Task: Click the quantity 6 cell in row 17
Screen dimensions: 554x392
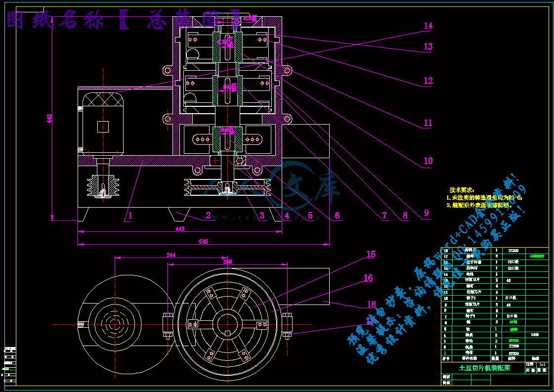Action: click(x=496, y=256)
